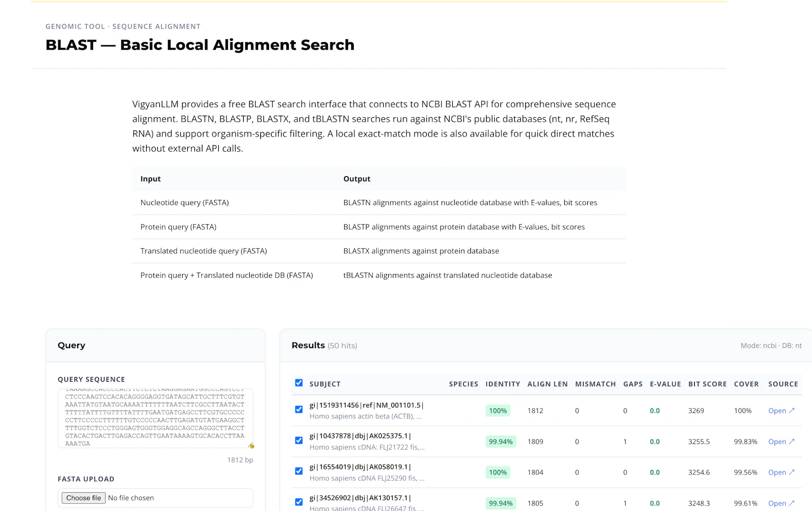
Task: Uncheck the NM_001101.5 actin beta result
Action: pos(299,410)
